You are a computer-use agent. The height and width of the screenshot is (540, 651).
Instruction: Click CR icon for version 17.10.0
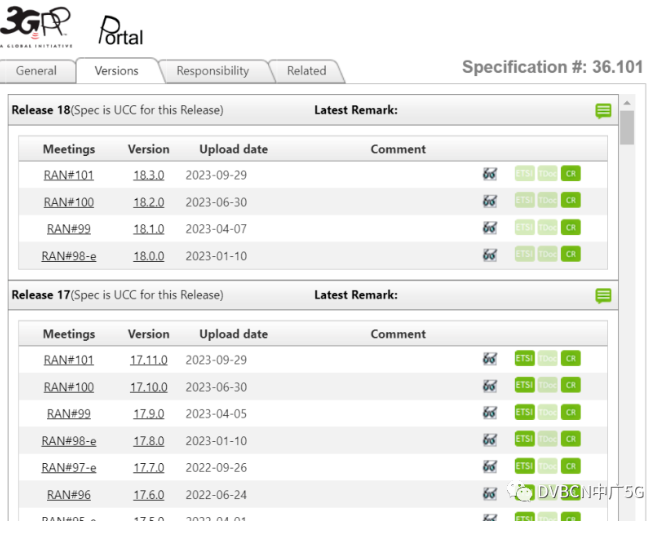pyautogui.click(x=570, y=386)
